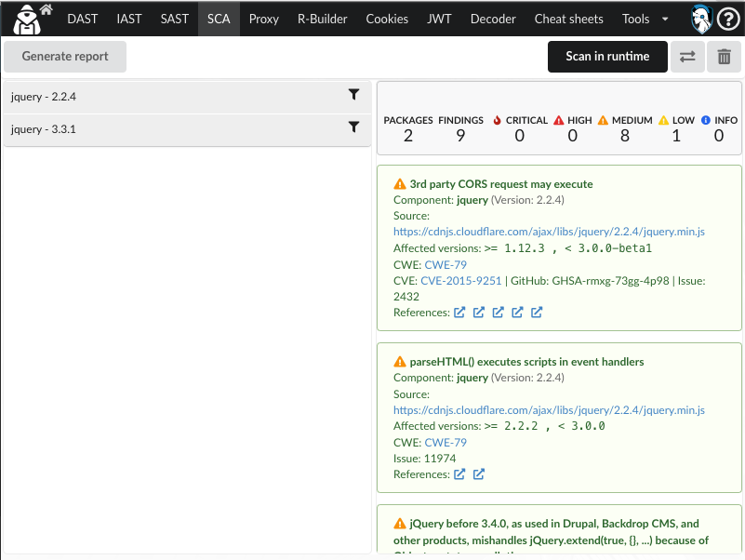Switch to the DAST tab
745x560 pixels.
[x=83, y=19]
